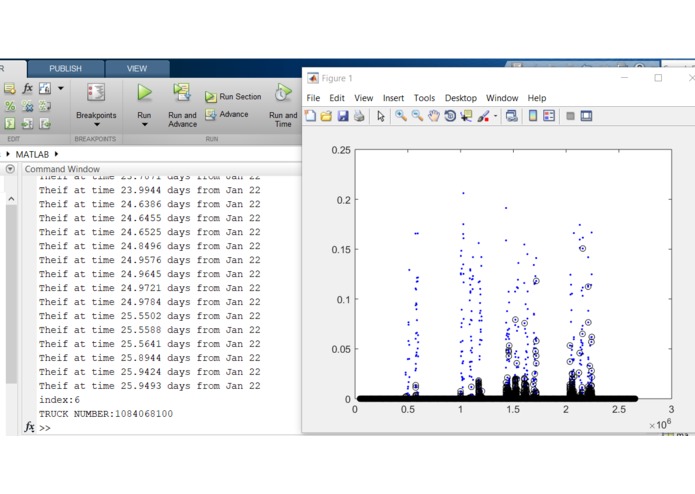Screen dimensions: 695x494
Task: Click the fx insert function icon in EDIT
Action: (x=27, y=88)
